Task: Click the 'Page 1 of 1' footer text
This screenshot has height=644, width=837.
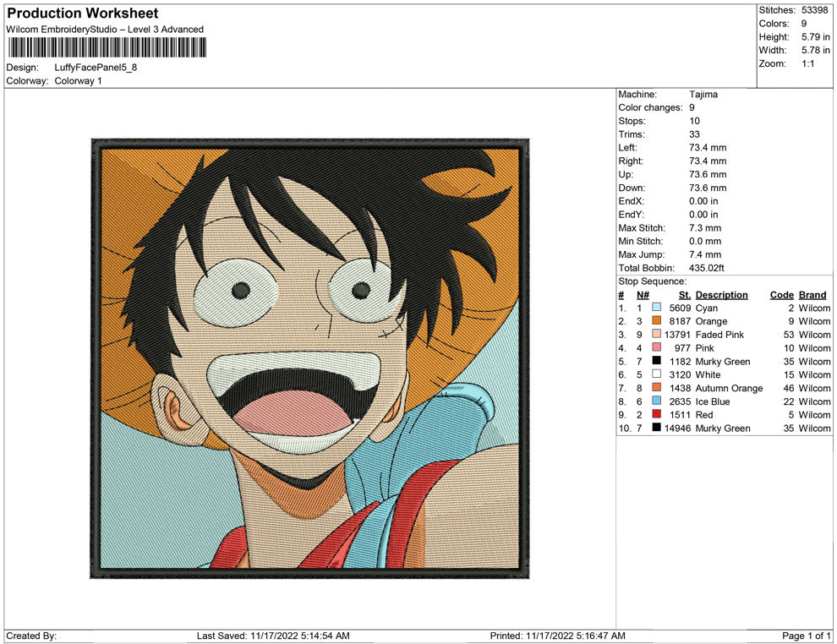Action: coord(806,636)
